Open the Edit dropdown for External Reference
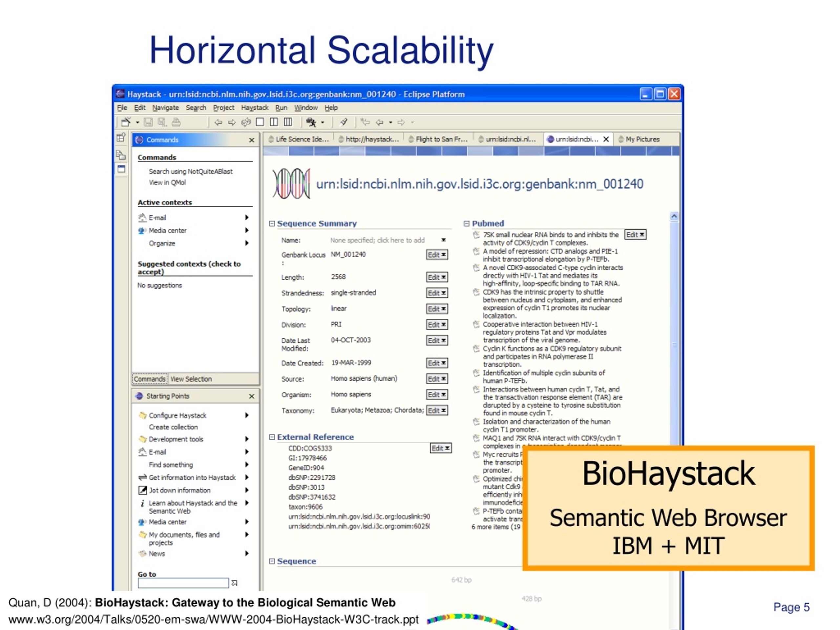Screen dimensions: 840x630 (440, 448)
